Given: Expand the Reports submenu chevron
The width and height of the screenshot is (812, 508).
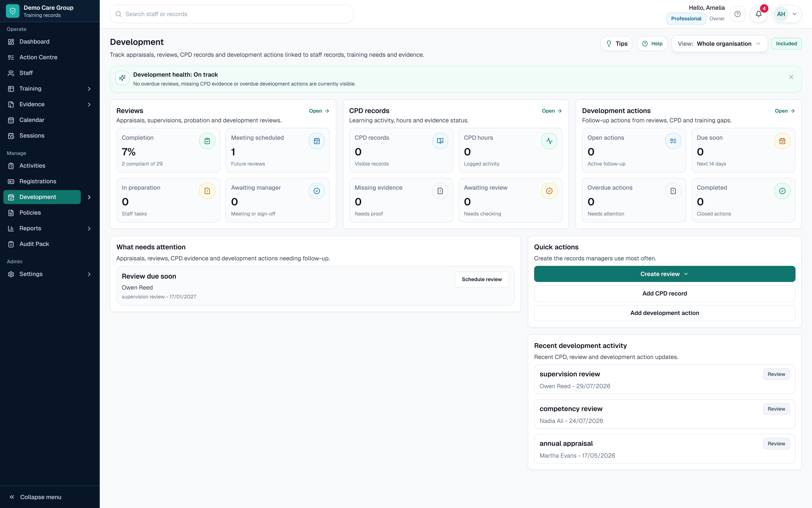Looking at the screenshot, I should click(89, 228).
